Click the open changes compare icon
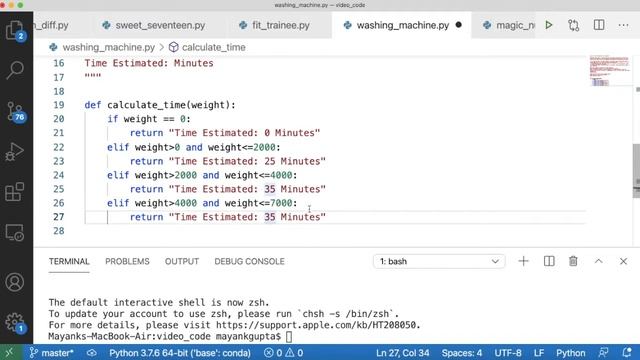The image size is (640, 360). coord(573,25)
